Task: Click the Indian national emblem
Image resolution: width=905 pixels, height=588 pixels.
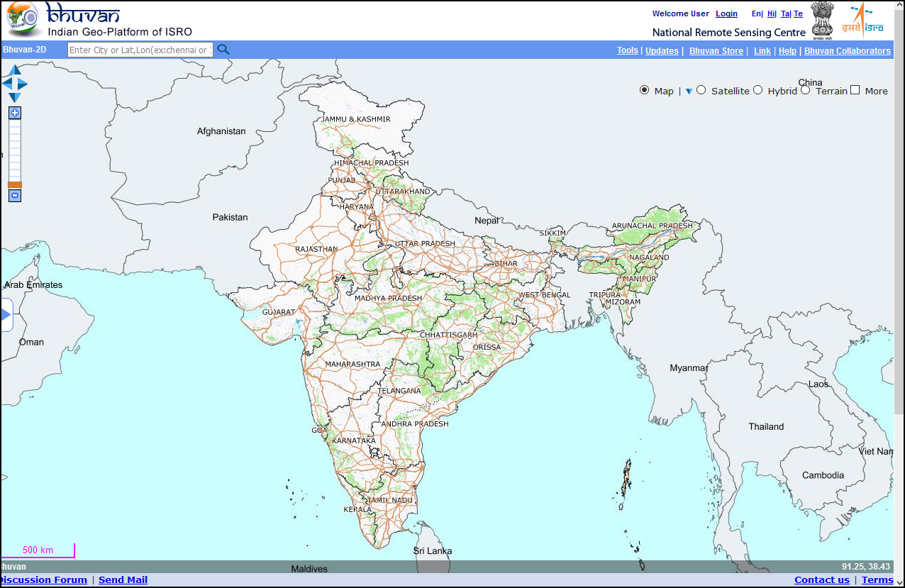Action: pos(823,19)
